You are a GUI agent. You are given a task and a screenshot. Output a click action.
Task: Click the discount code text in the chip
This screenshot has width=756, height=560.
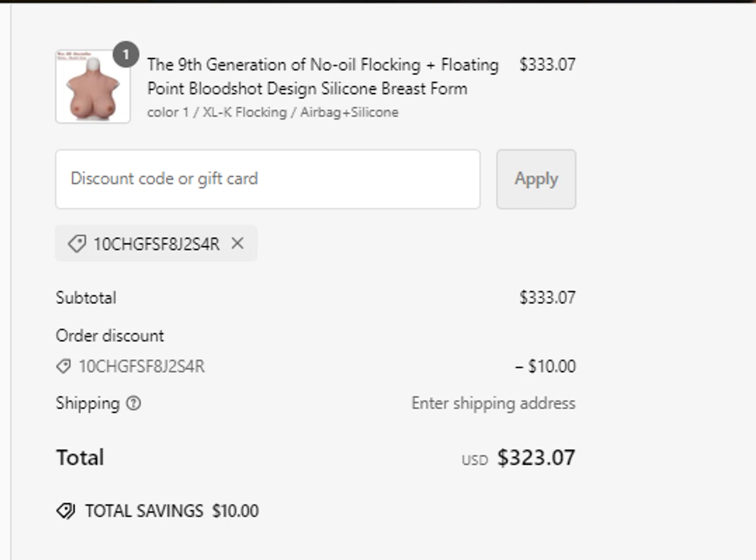click(156, 244)
